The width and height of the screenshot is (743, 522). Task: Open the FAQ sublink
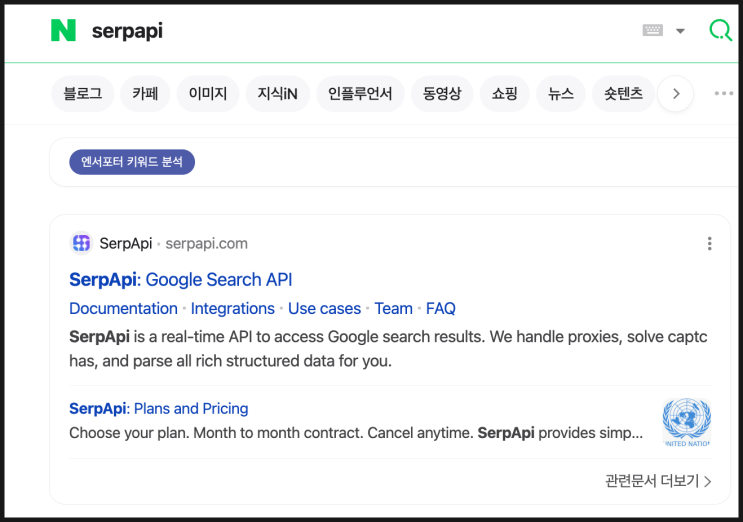click(x=441, y=308)
